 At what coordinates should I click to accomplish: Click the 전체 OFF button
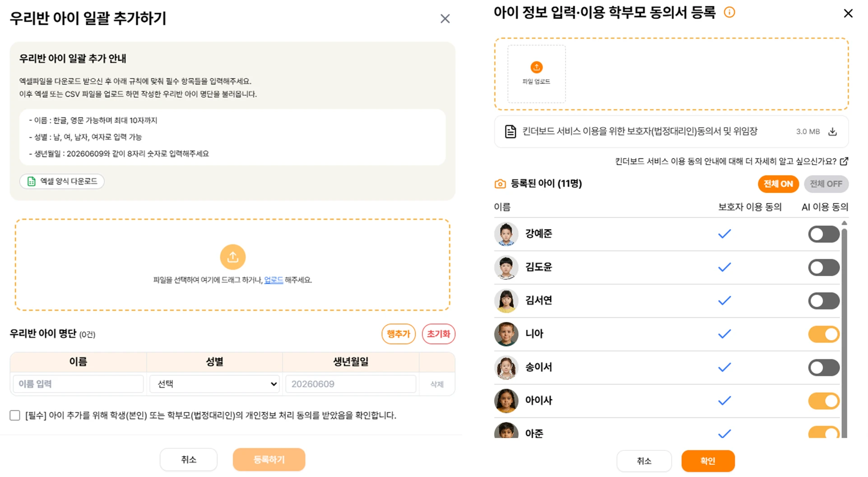826,184
